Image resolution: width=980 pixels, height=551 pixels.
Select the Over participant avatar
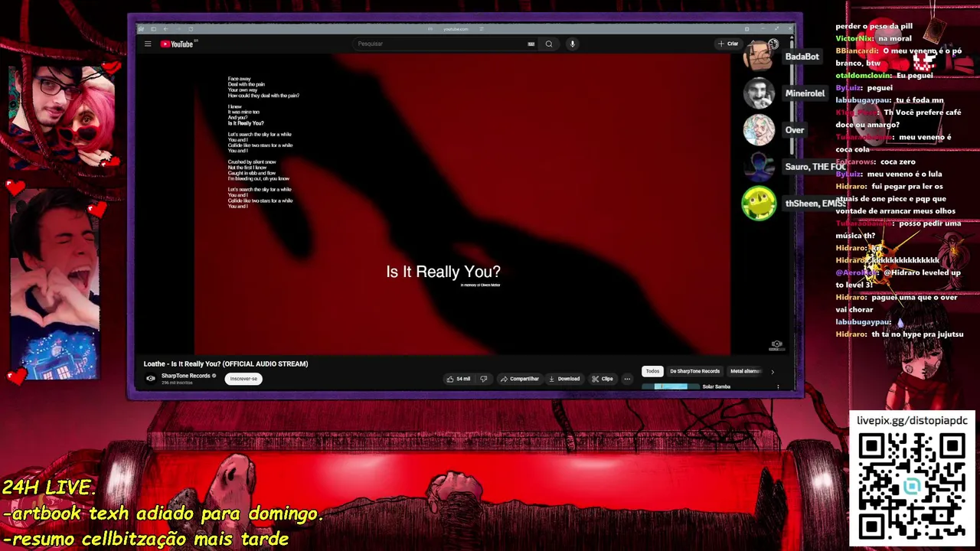(759, 130)
